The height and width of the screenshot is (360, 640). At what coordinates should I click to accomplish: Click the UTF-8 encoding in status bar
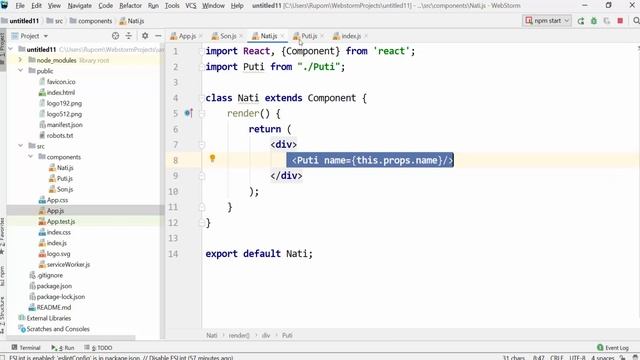577,358
